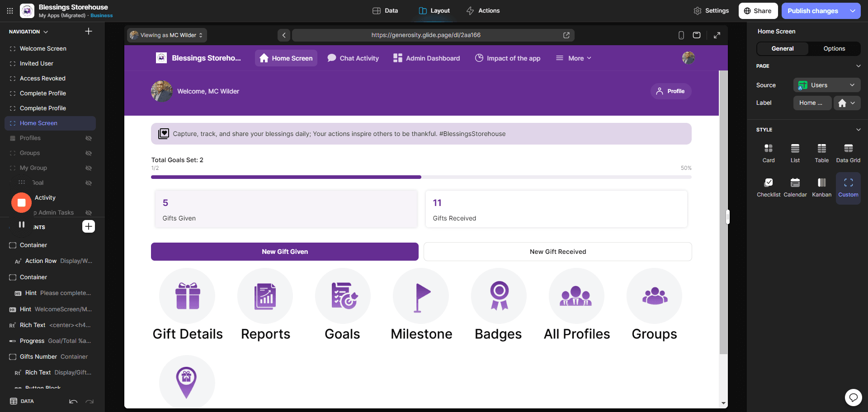Open Chat Activity in app navigation
Image resolution: width=868 pixels, height=412 pixels.
353,58
